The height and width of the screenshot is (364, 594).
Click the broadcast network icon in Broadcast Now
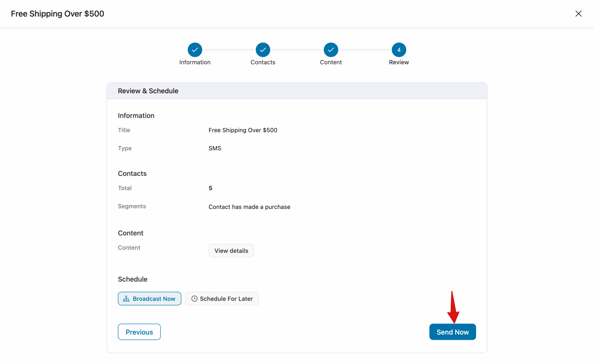[x=126, y=298]
